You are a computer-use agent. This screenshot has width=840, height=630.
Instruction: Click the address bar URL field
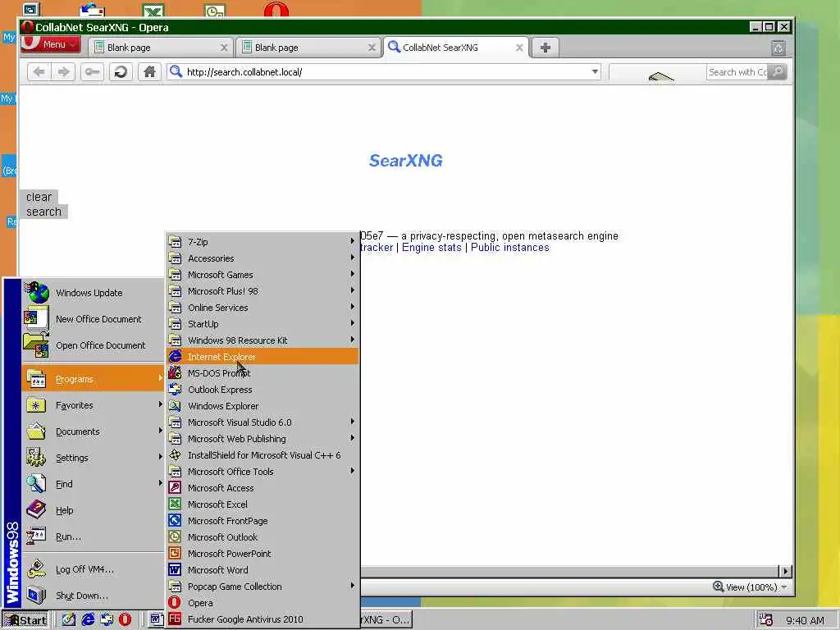383,72
